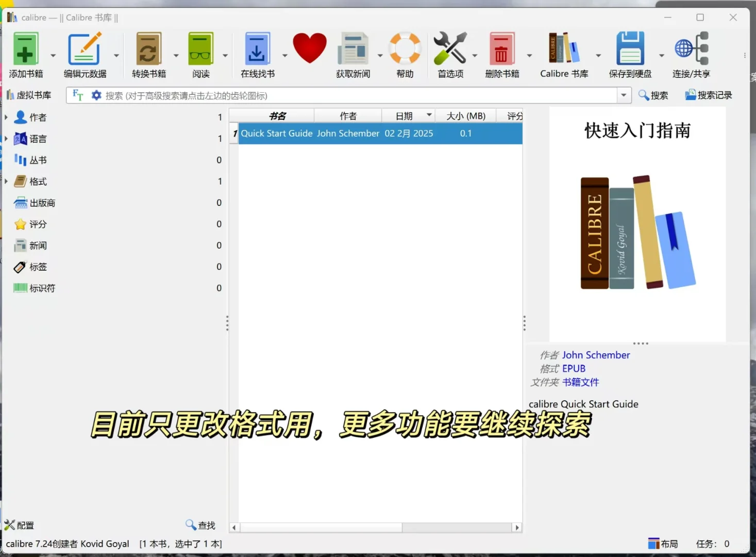The image size is (756, 557).
Task: Open dropdown arrow next to Calibre library
Action: coord(598,55)
